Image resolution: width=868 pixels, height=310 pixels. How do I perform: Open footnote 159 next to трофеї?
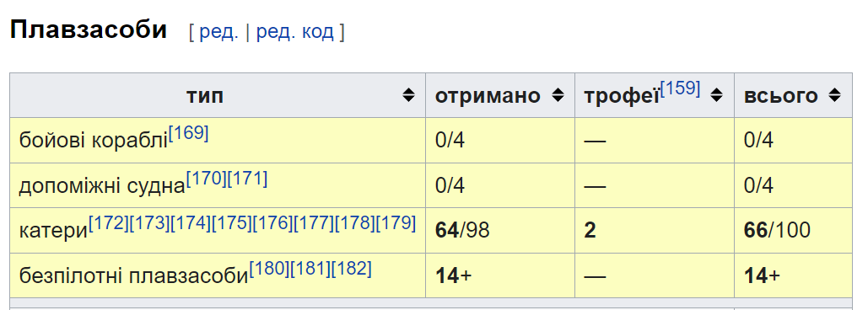pyautogui.click(x=681, y=88)
